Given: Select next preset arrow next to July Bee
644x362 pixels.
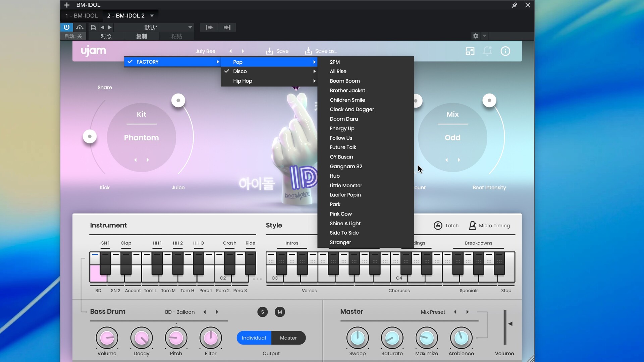Looking at the screenshot, I should point(243,51).
